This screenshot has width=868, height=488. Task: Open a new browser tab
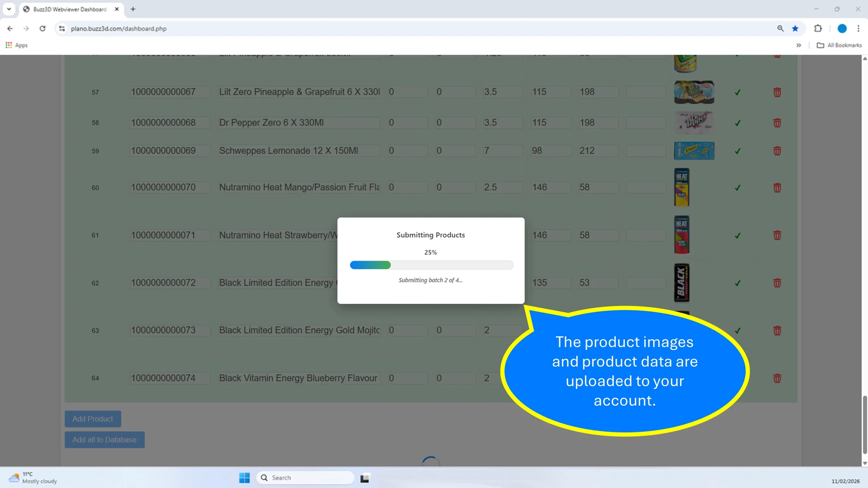(133, 9)
